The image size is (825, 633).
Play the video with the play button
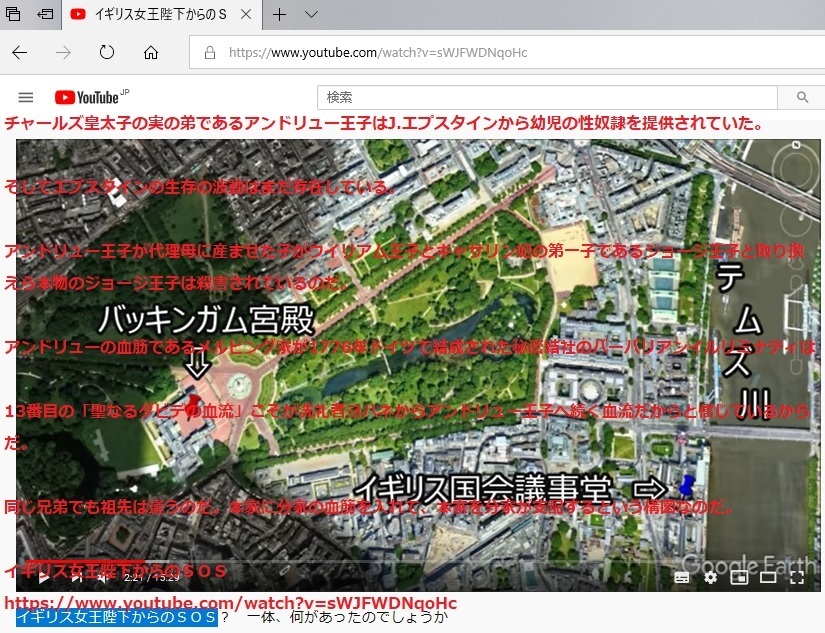click(44, 578)
